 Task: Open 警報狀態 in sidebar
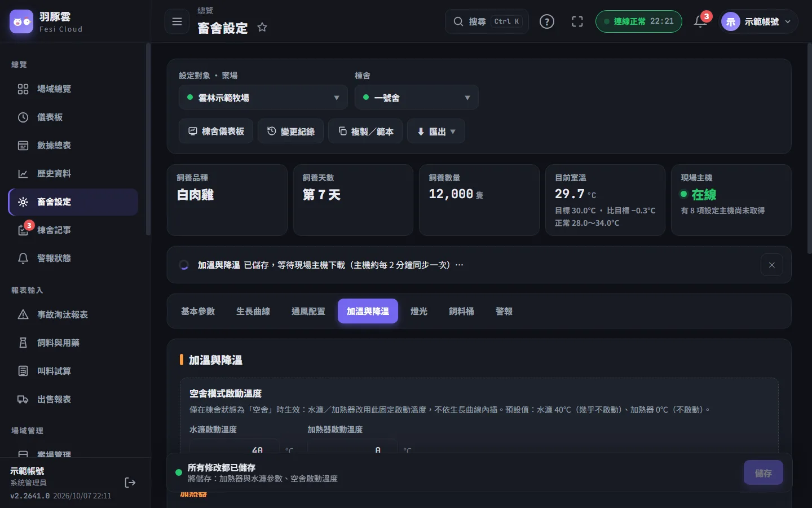click(x=73, y=259)
